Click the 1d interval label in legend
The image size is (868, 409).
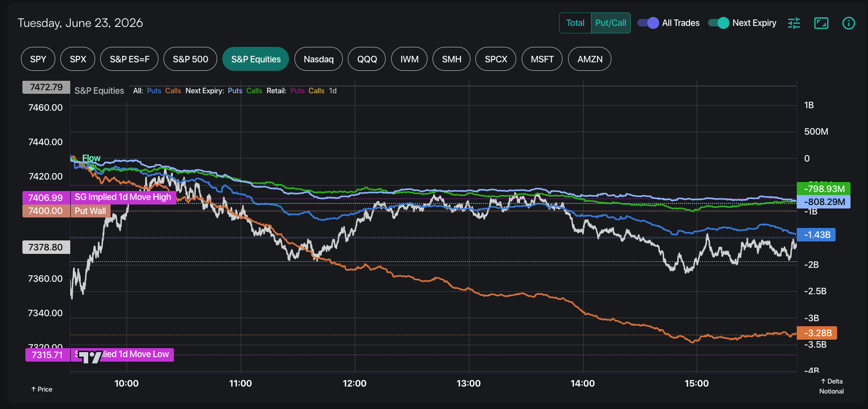click(x=333, y=91)
